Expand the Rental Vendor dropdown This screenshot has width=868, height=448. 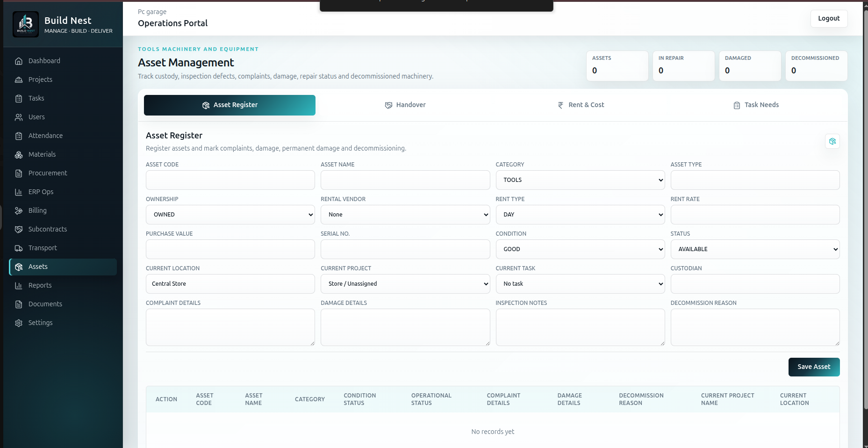click(x=405, y=215)
